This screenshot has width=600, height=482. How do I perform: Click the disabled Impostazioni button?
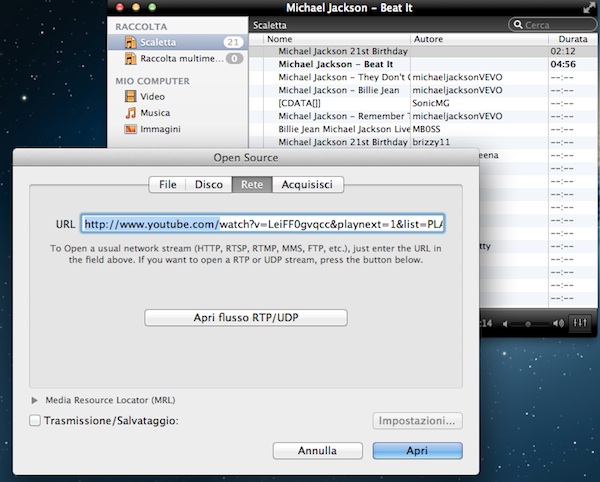tap(417, 421)
